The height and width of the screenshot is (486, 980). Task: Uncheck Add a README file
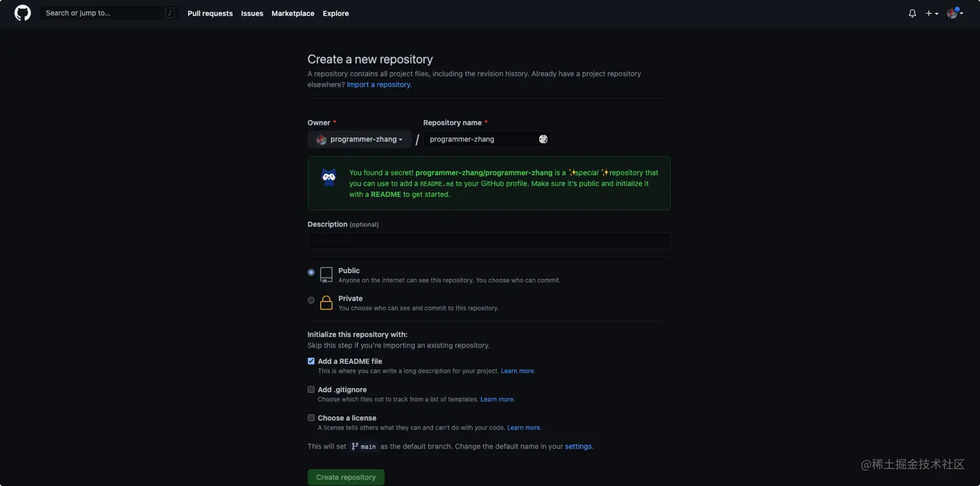point(311,362)
